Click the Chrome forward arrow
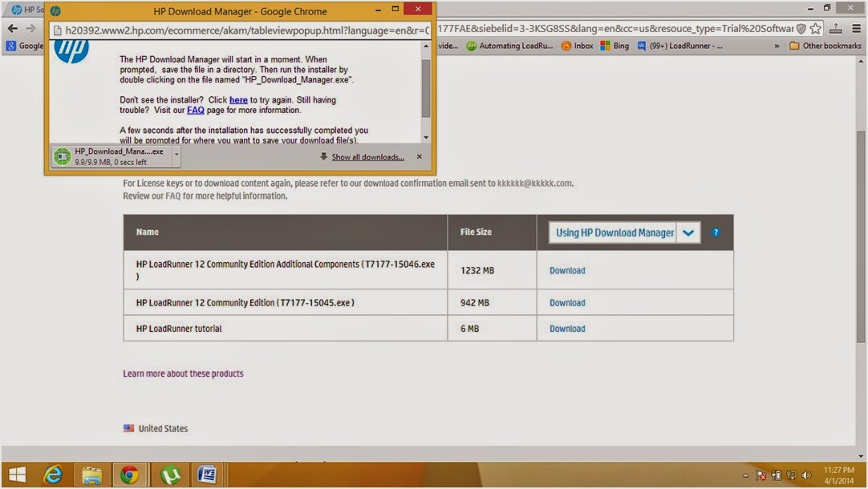The width and height of the screenshot is (868, 489). [x=31, y=28]
